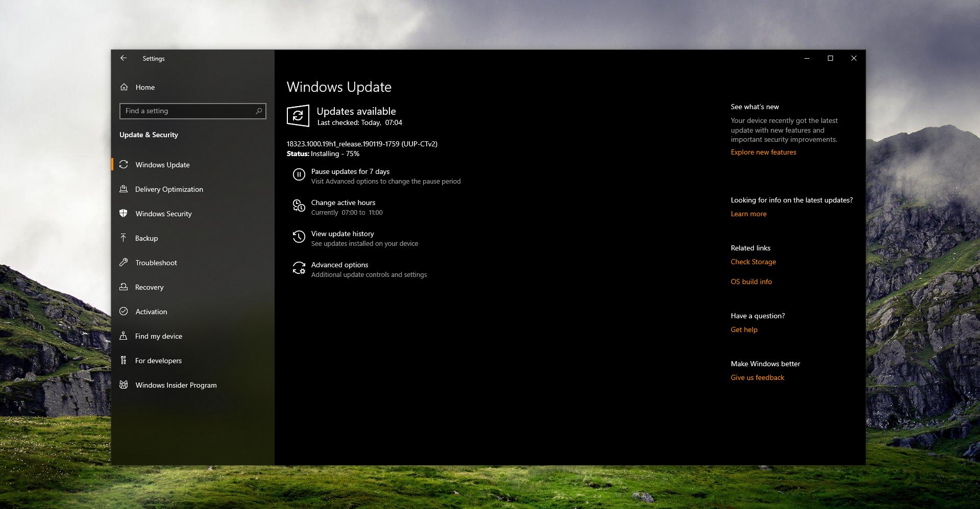Screen dimensions: 980x509
Task: Click the Updates available heading
Action: [356, 111]
